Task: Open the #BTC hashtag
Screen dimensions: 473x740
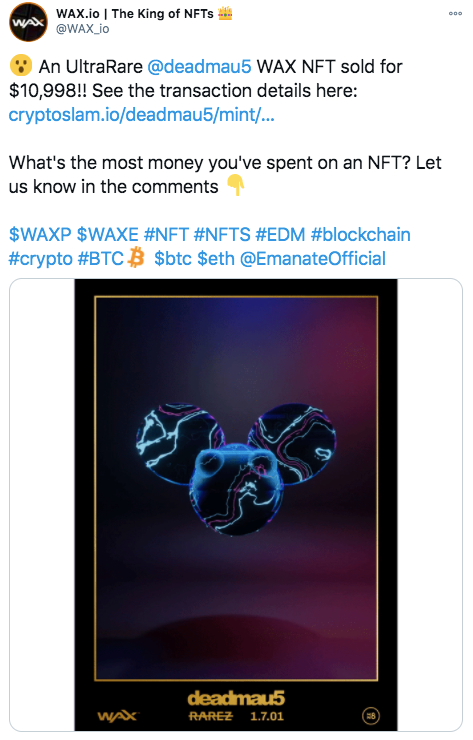Action: [x=100, y=259]
